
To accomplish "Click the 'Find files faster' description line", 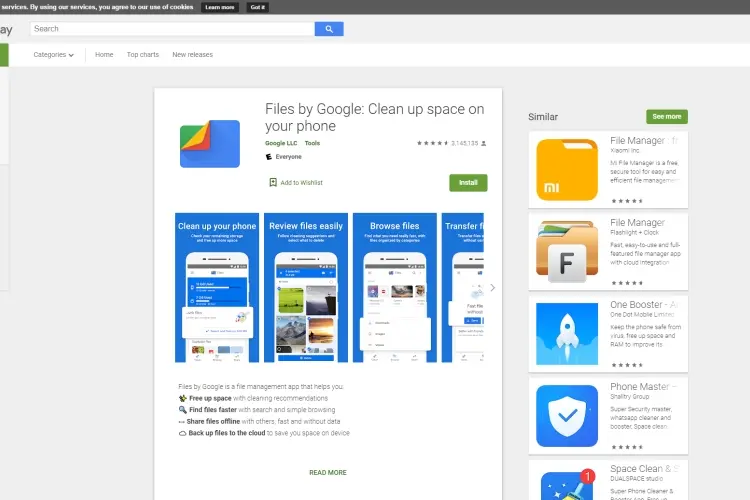I will click(x=256, y=410).
